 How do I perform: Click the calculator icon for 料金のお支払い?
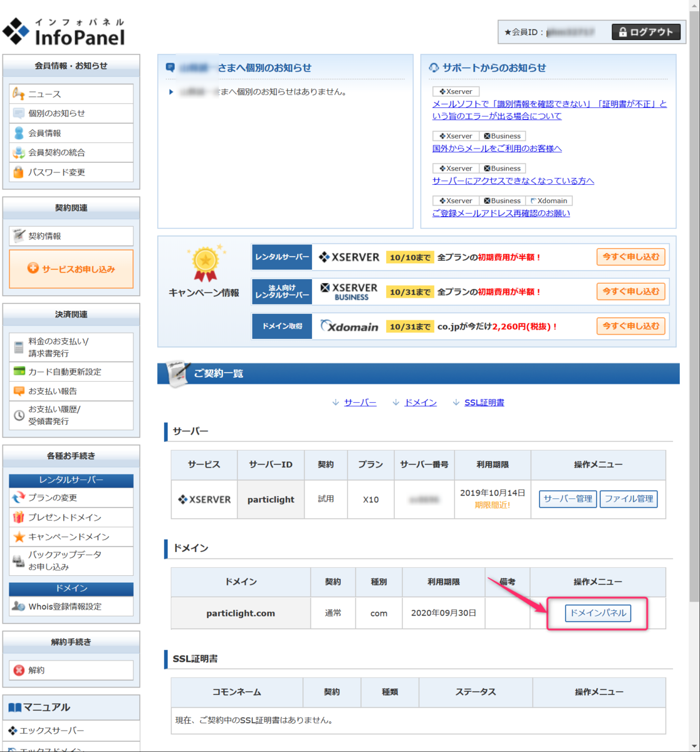tap(19, 347)
